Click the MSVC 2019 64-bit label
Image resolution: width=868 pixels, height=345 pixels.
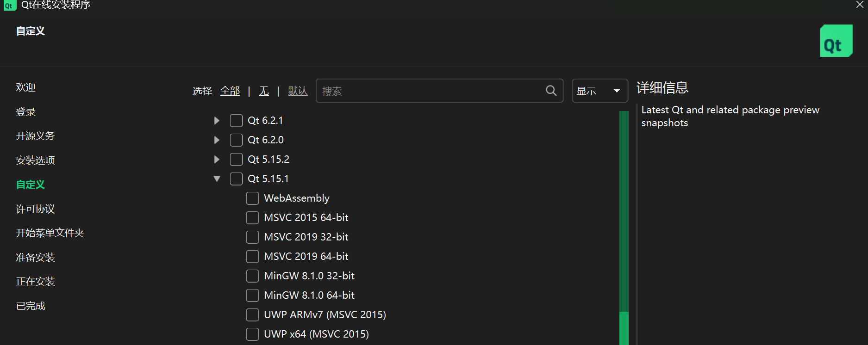tap(306, 257)
